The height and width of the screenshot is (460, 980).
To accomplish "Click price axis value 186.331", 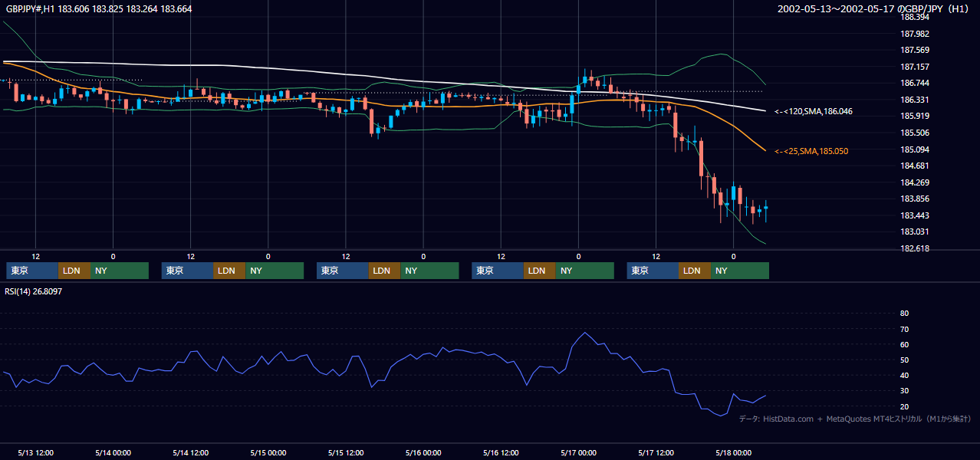I will 914,100.
